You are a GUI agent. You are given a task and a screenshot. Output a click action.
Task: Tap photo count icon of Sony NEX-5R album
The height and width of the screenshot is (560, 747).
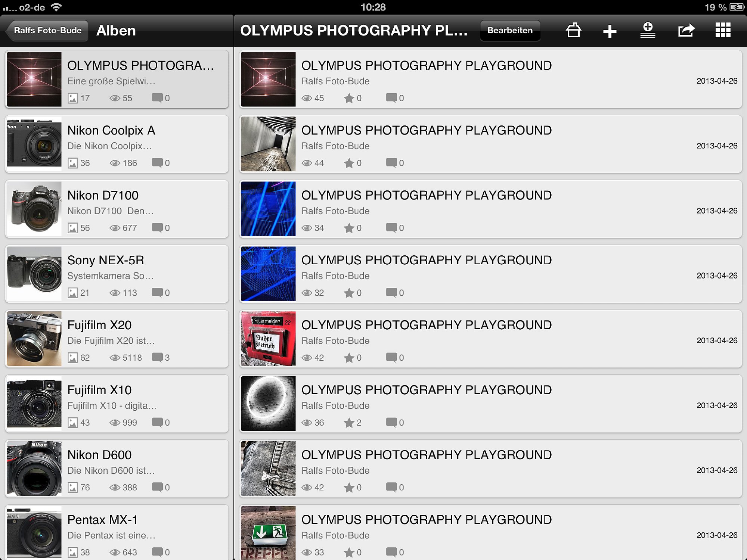[x=72, y=293]
